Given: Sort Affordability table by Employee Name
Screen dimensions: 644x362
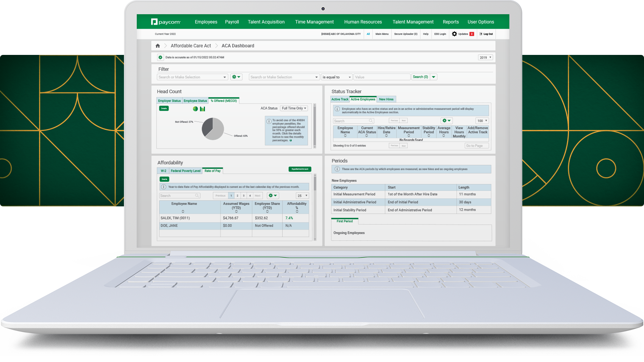Looking at the screenshot, I should pos(183,211).
